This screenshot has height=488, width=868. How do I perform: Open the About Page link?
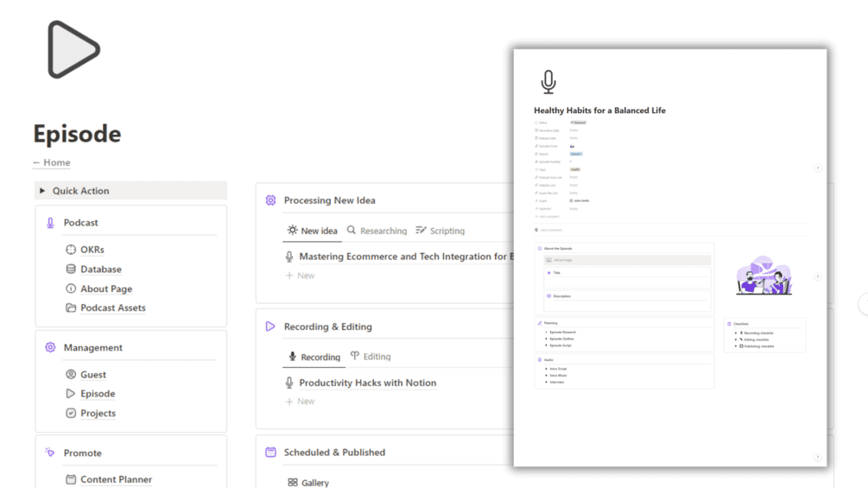pos(106,288)
